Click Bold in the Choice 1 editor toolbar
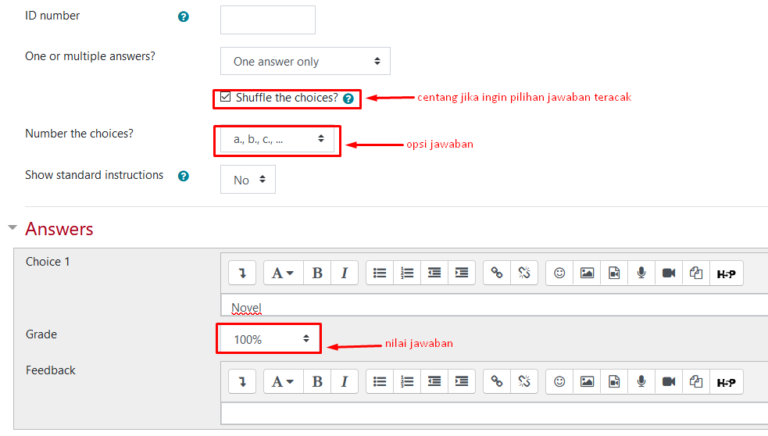Viewport: 768px width, 436px height. (317, 273)
